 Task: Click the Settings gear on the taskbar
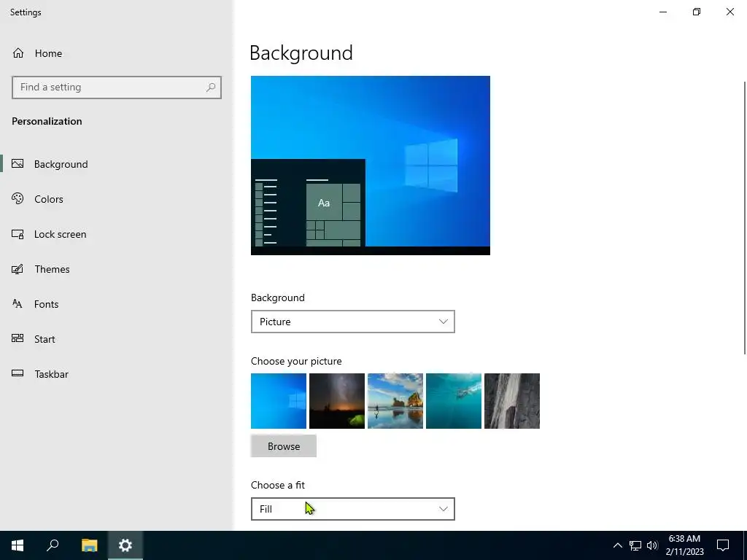(125, 545)
